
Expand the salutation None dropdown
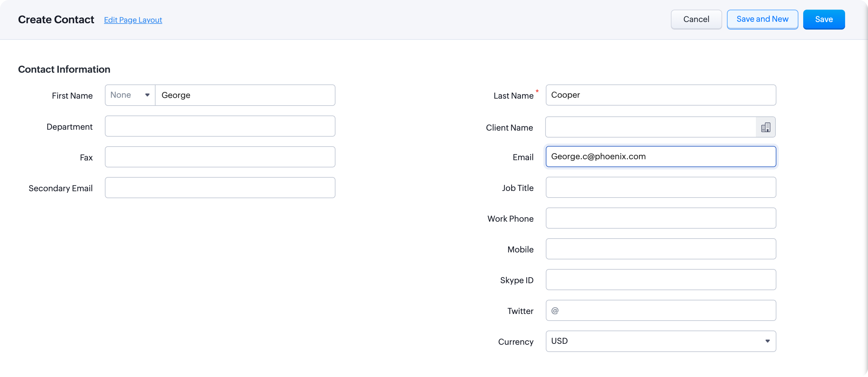[x=130, y=95]
